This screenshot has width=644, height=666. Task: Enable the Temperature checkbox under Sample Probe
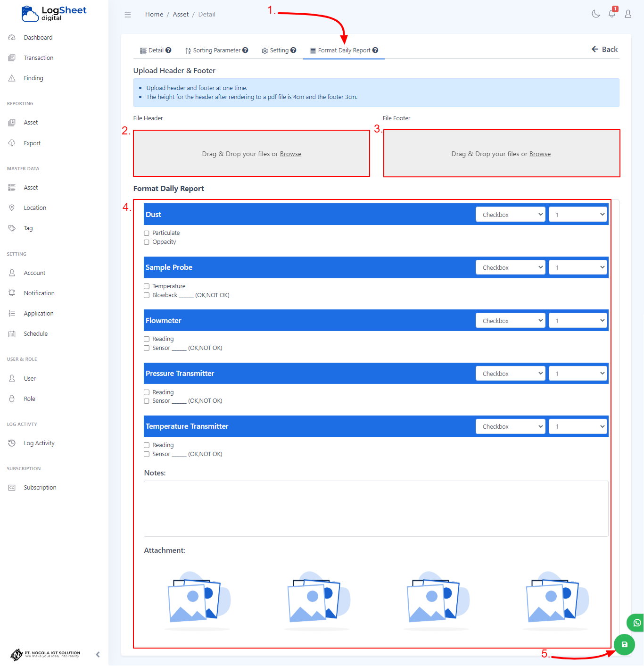click(x=146, y=286)
